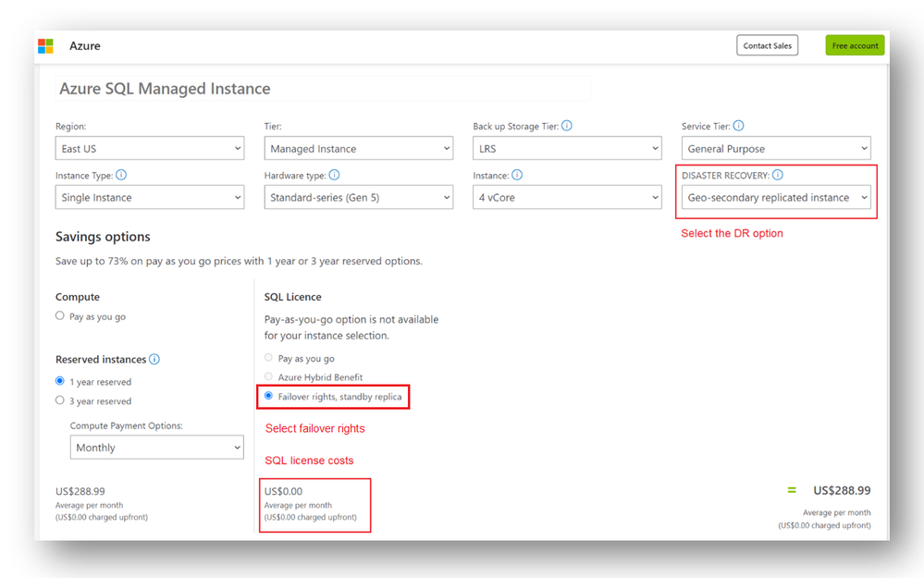The height and width of the screenshot is (578, 924).
Task: Click the Microsoft logo icon
Action: [x=45, y=46]
